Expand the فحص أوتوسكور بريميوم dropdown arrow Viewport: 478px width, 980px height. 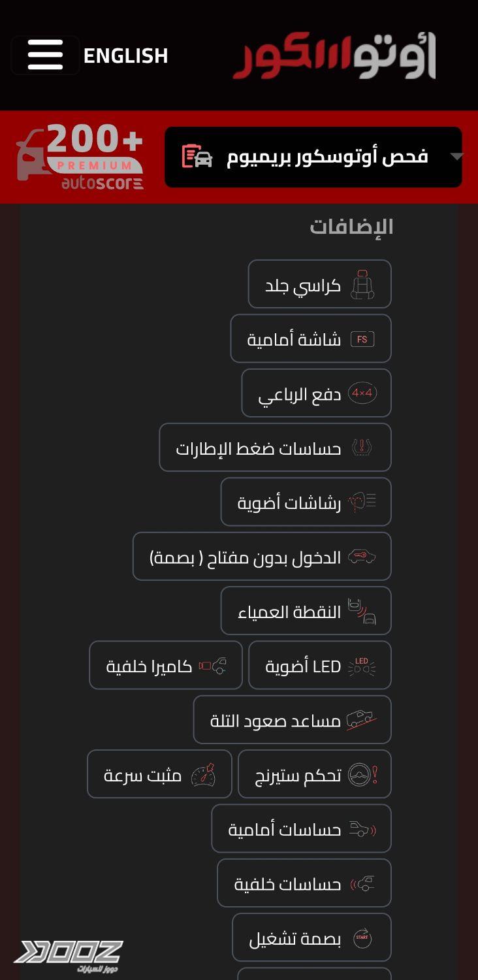456,157
